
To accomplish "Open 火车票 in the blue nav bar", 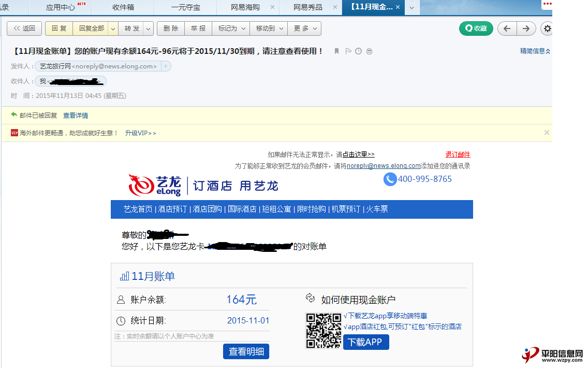I will (x=377, y=209).
